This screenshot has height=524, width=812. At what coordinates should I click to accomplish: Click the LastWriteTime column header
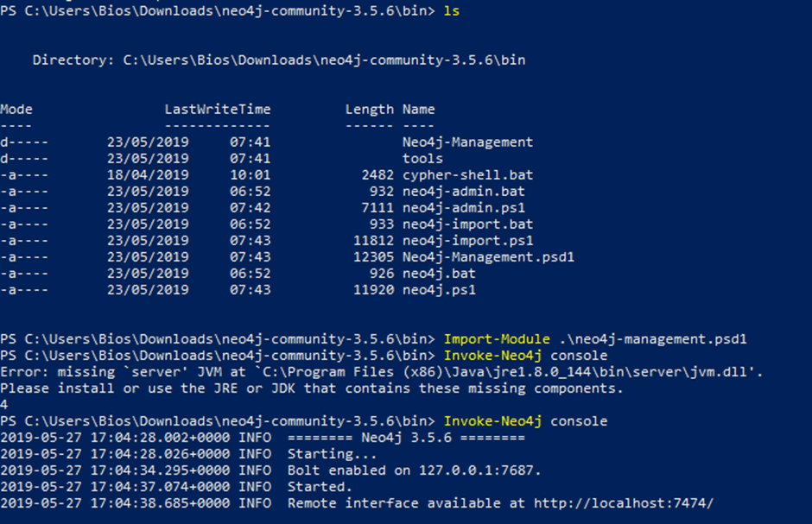pos(218,110)
